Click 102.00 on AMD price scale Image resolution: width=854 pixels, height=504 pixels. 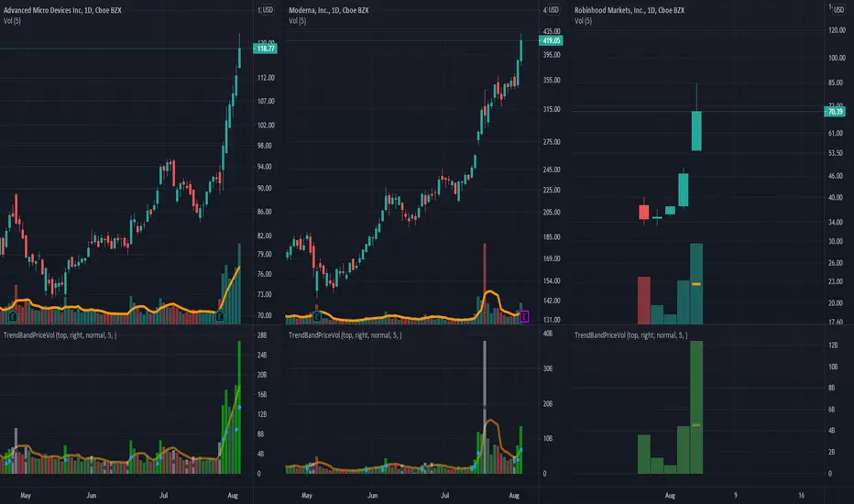[x=266, y=125]
